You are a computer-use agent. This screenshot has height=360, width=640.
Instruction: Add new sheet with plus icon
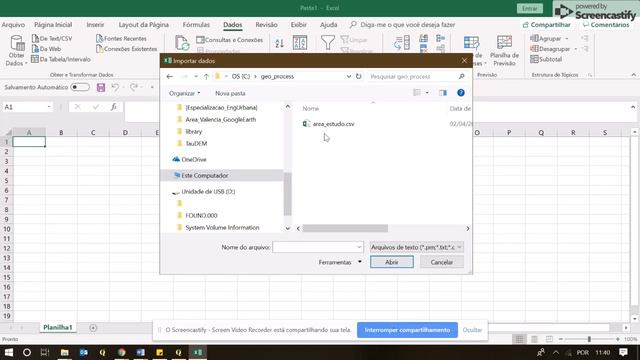pyautogui.click(x=93, y=328)
